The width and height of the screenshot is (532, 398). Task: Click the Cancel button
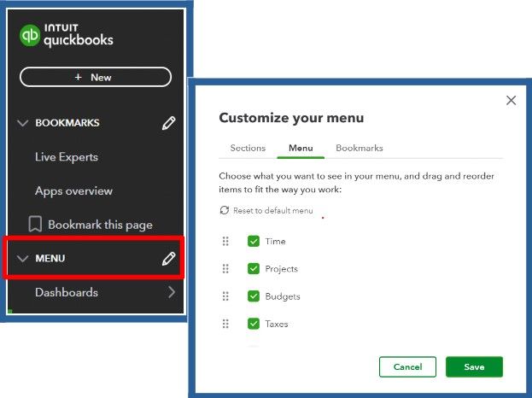[x=407, y=366]
